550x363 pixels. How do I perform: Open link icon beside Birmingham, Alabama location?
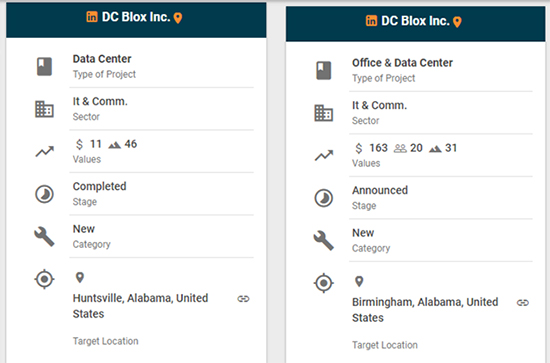pyautogui.click(x=523, y=303)
